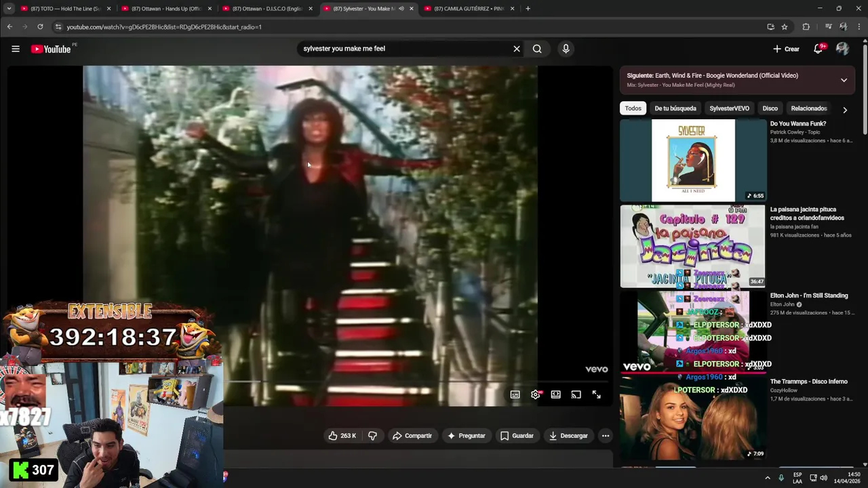Mute the Sylvester tab audio icon
The image size is (868, 488).
coord(401,9)
